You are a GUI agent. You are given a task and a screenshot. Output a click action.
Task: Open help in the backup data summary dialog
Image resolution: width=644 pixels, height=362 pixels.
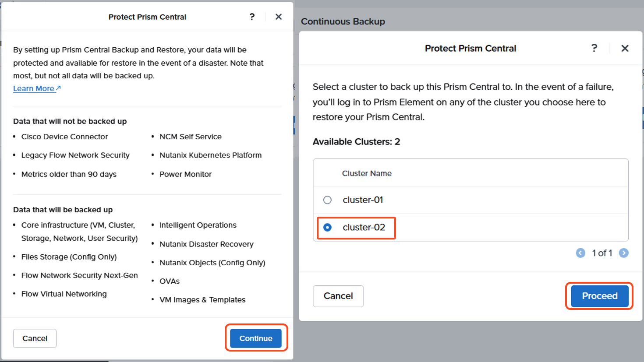[252, 17]
